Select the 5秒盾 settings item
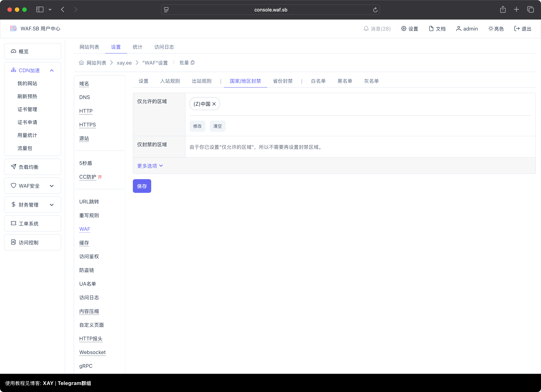This screenshot has height=392, width=541. click(x=86, y=163)
